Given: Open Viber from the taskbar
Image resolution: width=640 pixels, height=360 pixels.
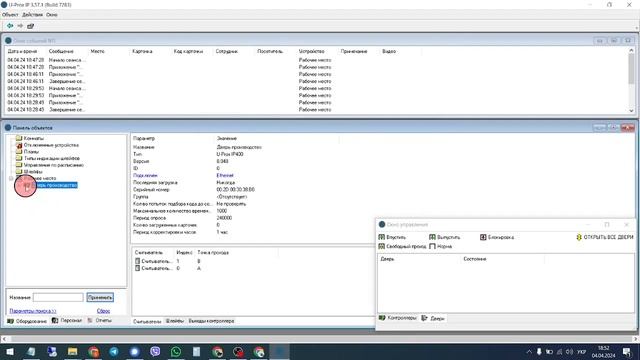Looking at the screenshot, I should point(155,351).
